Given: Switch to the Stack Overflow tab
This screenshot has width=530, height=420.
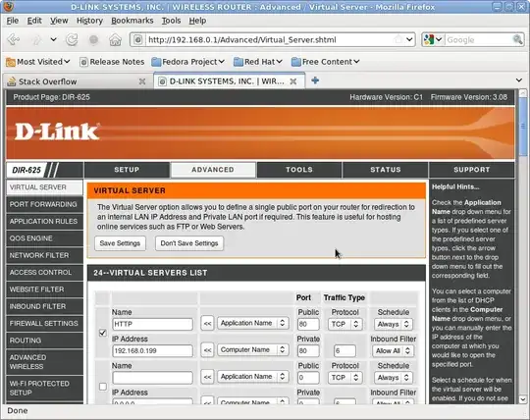Looking at the screenshot, I should tap(78, 81).
